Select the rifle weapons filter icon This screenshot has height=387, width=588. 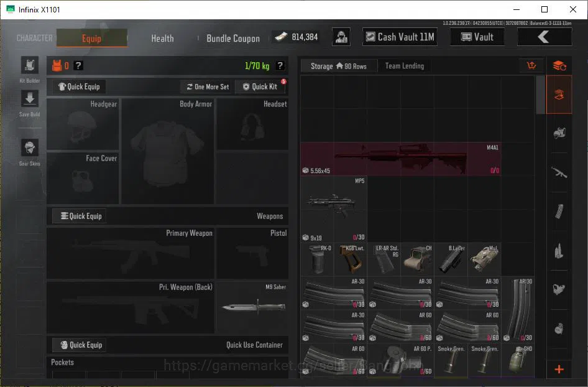559,172
